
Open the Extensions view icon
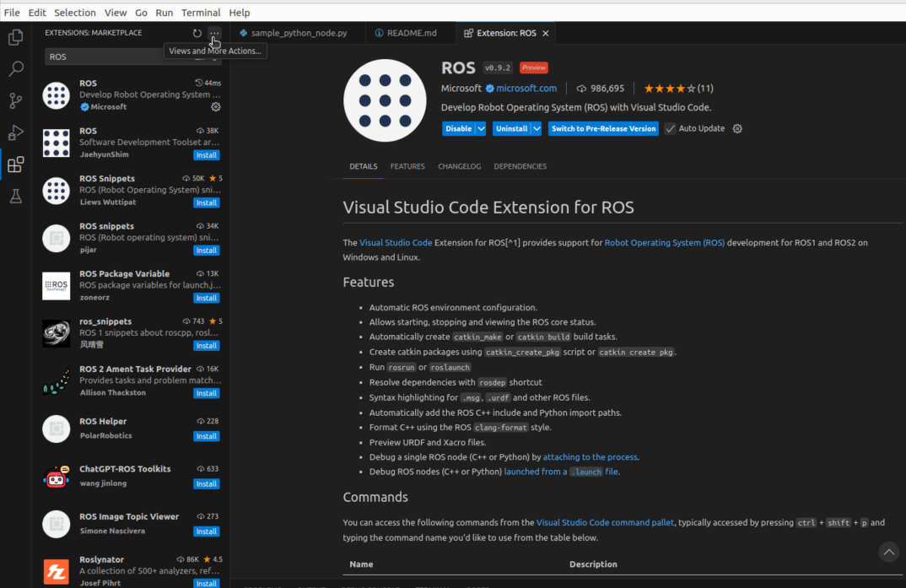pyautogui.click(x=15, y=165)
